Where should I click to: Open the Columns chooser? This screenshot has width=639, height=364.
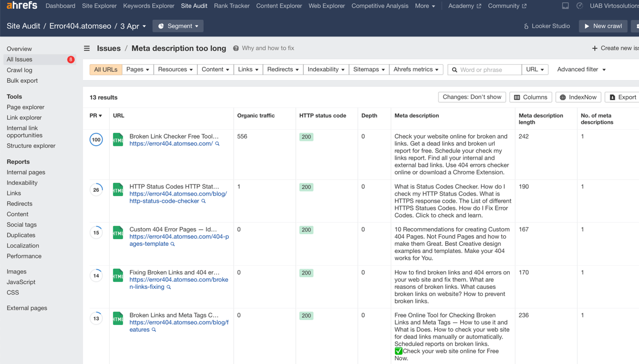(530, 97)
